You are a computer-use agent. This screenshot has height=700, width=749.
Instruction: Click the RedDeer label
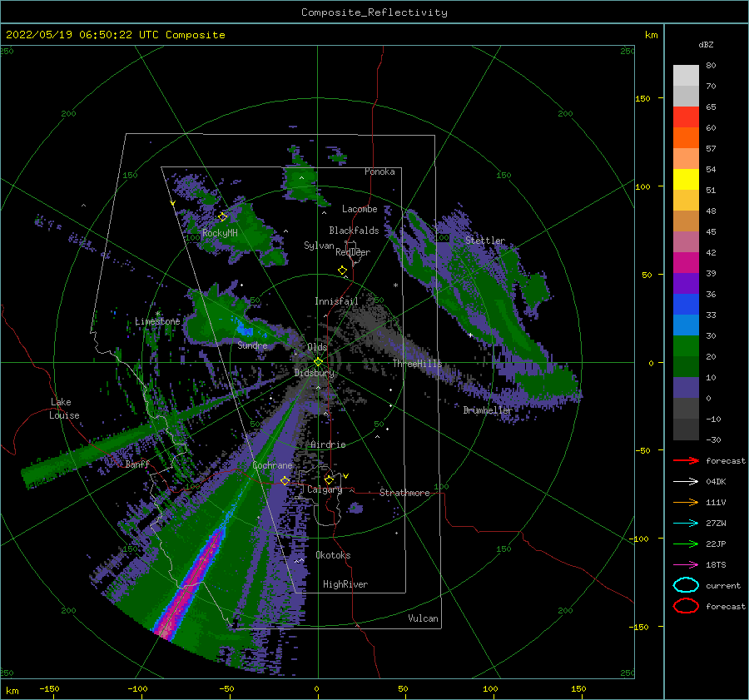click(353, 252)
